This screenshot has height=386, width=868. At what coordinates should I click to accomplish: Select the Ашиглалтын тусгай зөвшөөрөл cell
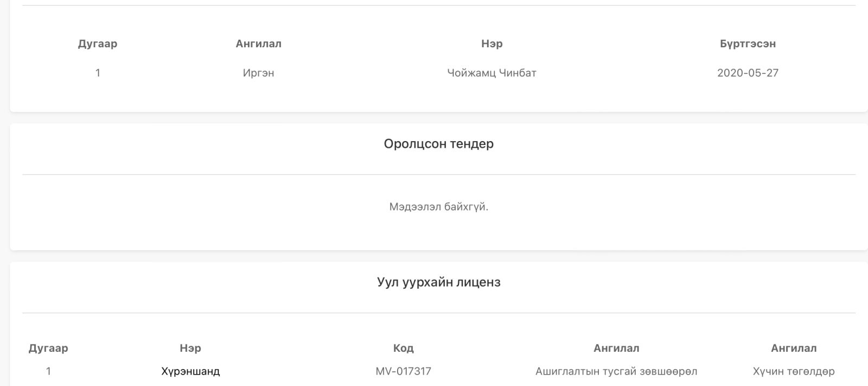(616, 371)
